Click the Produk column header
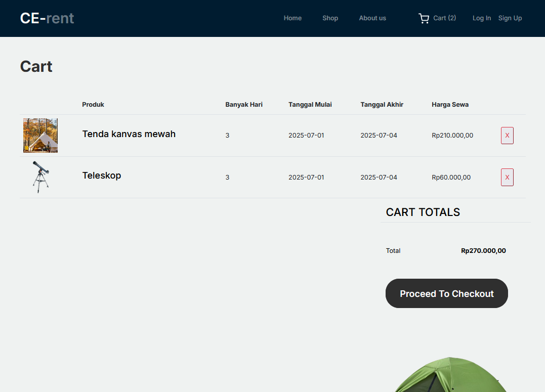545x392 pixels. point(93,105)
